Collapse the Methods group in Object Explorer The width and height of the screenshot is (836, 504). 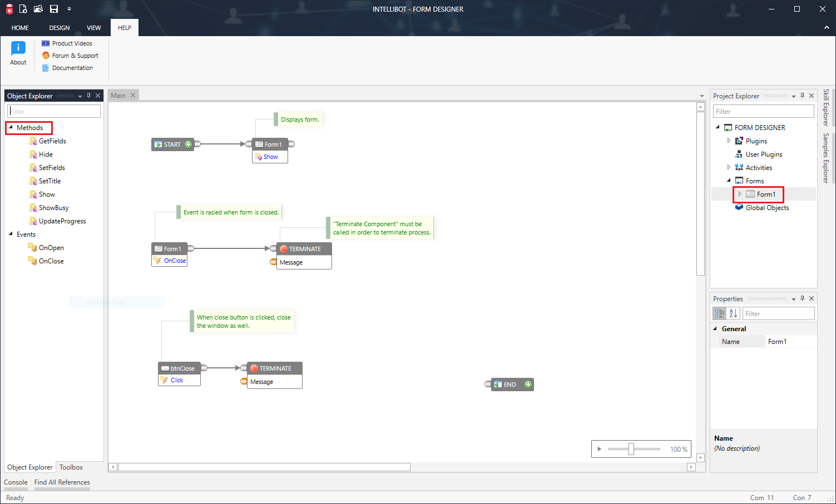[x=11, y=128]
